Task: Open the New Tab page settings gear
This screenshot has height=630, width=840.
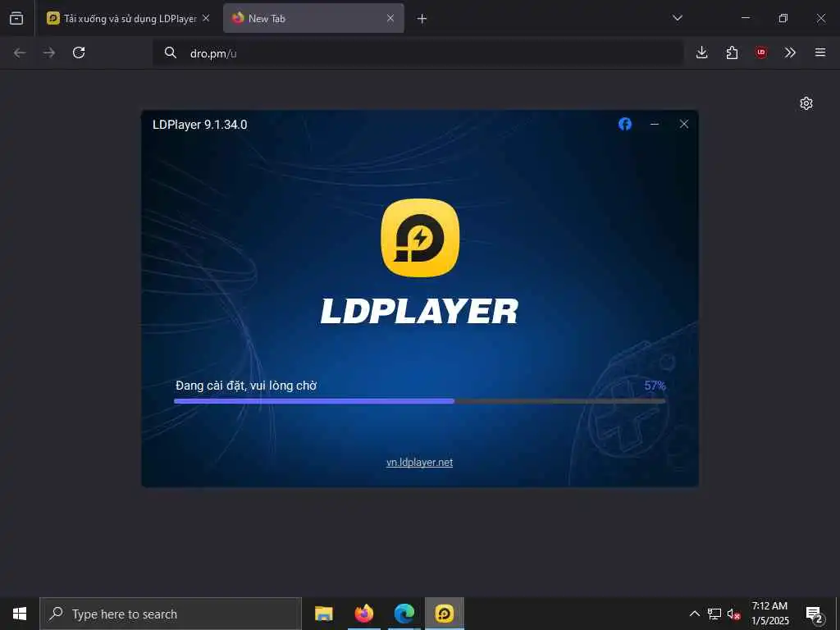Action: pyautogui.click(x=806, y=103)
